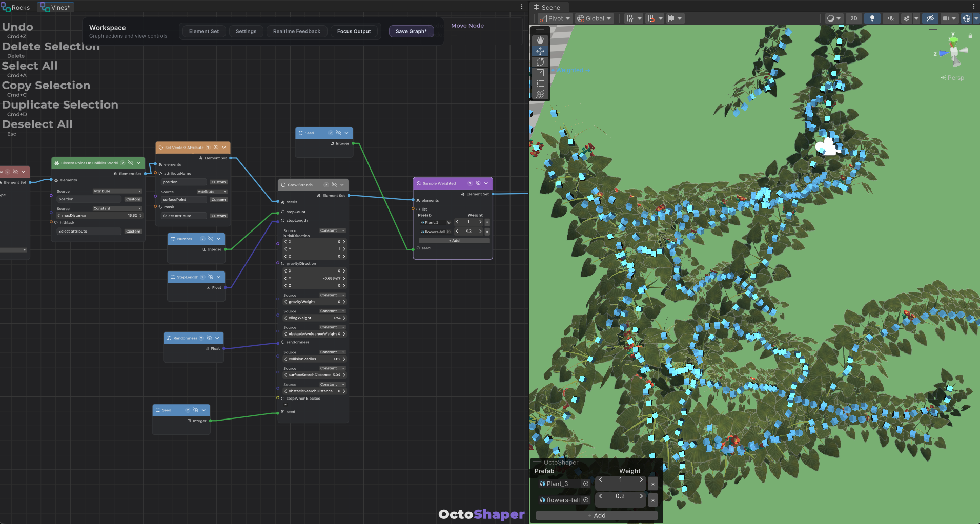Toggle preview visibility on Grow Strands node
The width and height of the screenshot is (980, 524).
point(334,185)
